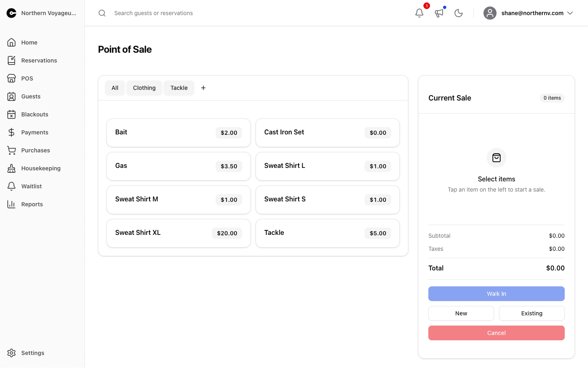Viewport: 588px width, 375px height.
Task: Add Sweat Shirt S to sale
Action: (x=327, y=200)
